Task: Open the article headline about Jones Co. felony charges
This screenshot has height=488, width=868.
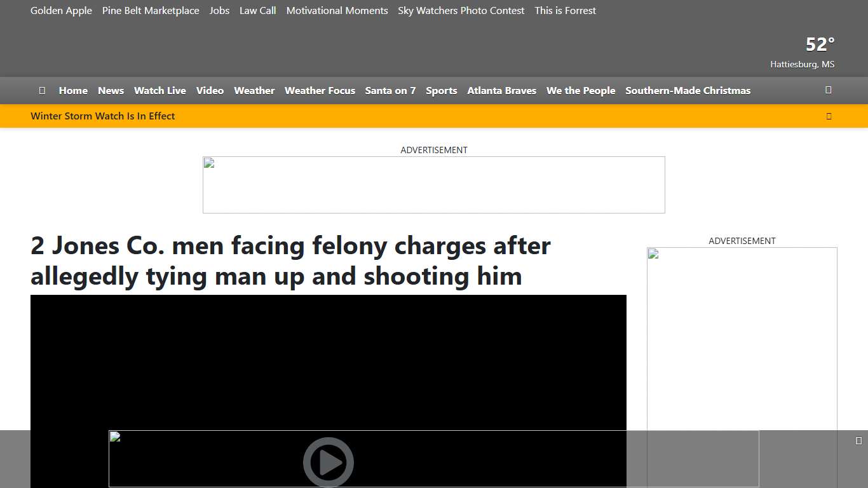Action: point(290,261)
